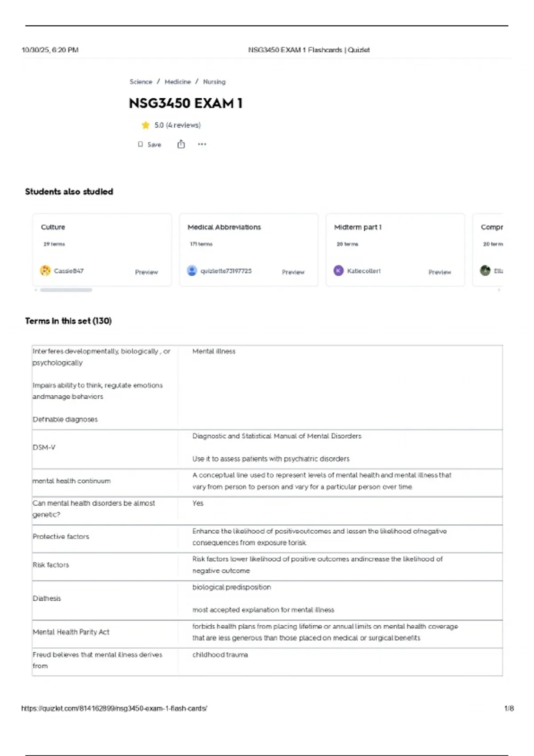This screenshot has height=756, width=534.
Task: Click quizlette73197725's blue avatar icon
Action: pyautogui.click(x=192, y=270)
